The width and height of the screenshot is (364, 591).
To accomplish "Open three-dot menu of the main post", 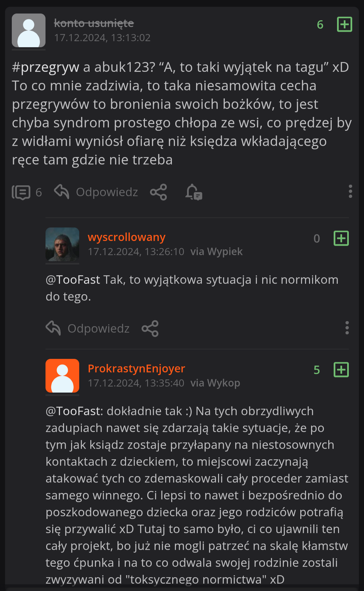I will pos(350,191).
